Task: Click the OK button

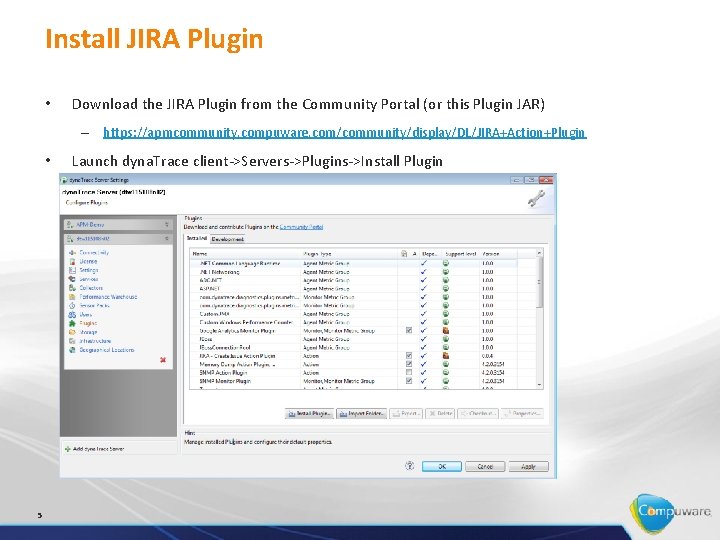Action: point(442,467)
